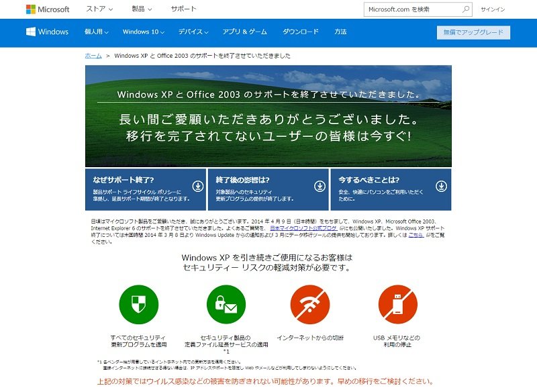
Task: Click the Windows logo in blue bar
Action: pos(47,32)
